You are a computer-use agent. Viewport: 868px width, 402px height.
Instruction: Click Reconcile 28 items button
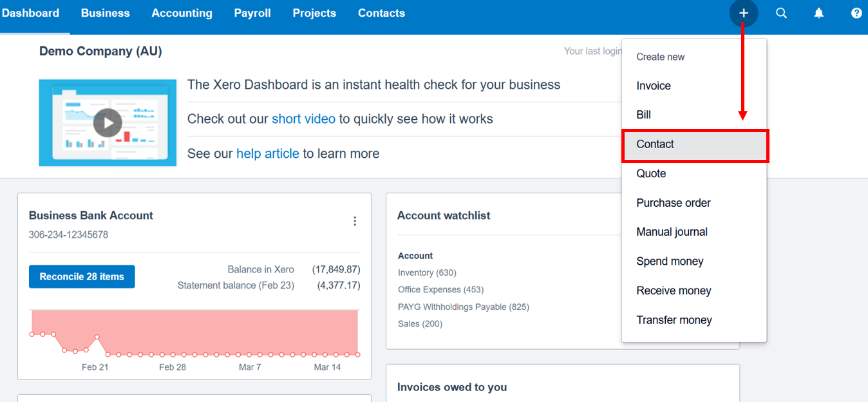click(x=82, y=276)
